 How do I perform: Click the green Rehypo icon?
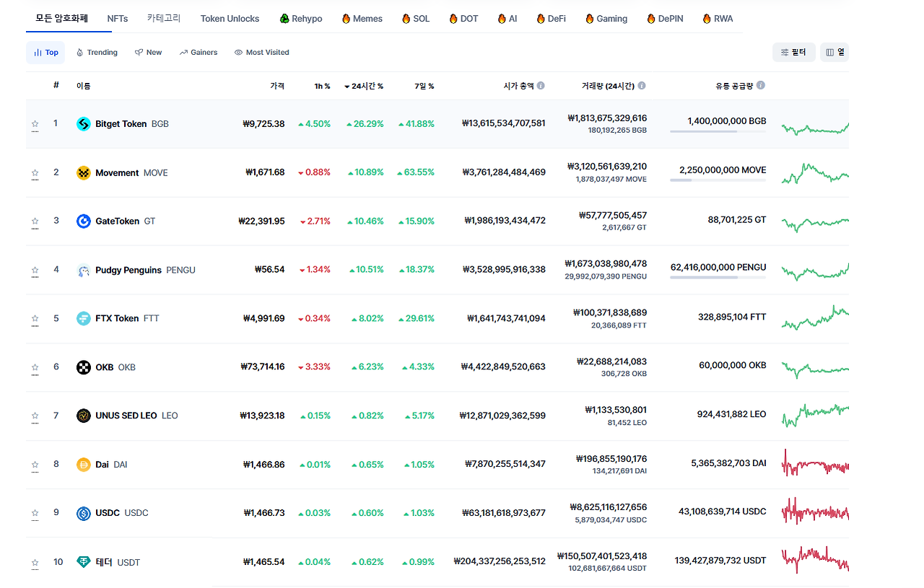[284, 19]
